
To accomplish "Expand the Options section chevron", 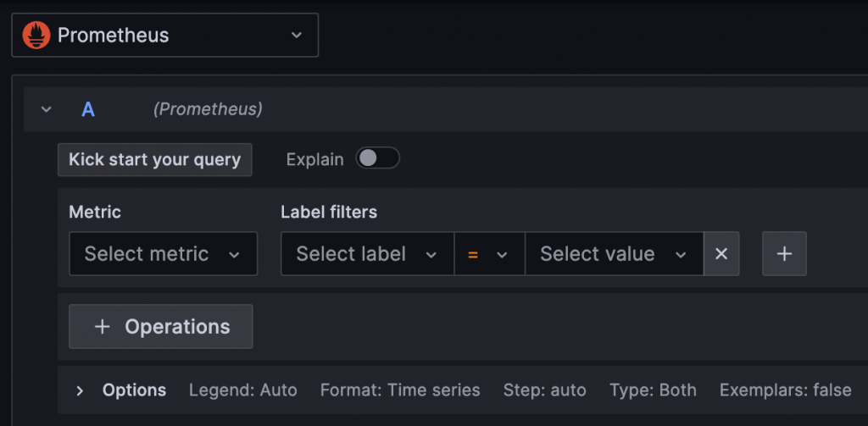I will pyautogui.click(x=80, y=390).
